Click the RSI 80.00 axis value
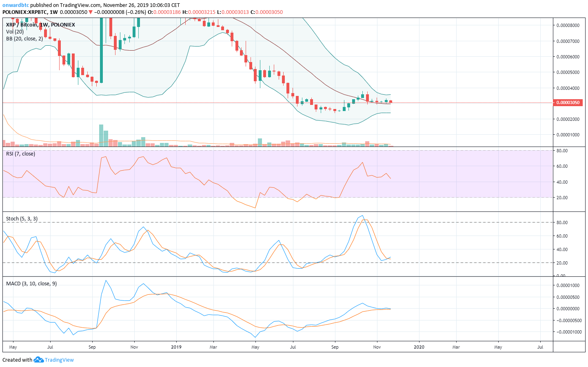The image size is (588, 367). pos(562,151)
